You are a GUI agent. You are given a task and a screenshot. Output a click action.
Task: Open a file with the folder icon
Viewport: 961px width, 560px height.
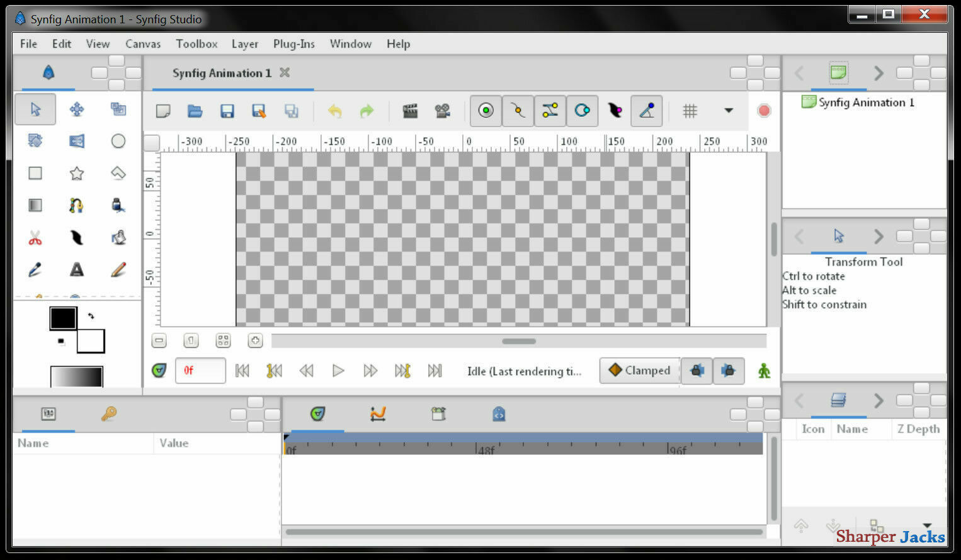tap(195, 111)
